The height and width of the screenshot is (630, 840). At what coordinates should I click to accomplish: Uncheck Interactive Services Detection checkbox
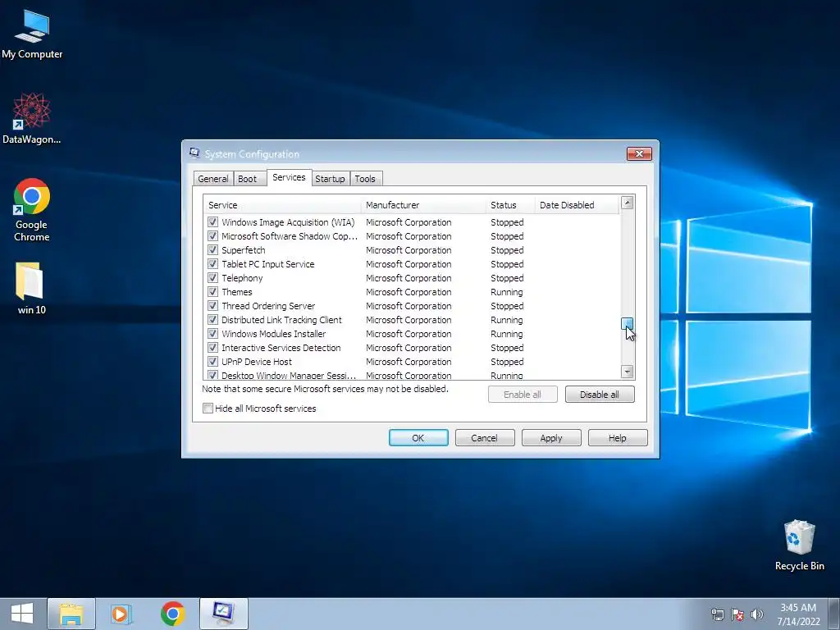click(x=212, y=347)
